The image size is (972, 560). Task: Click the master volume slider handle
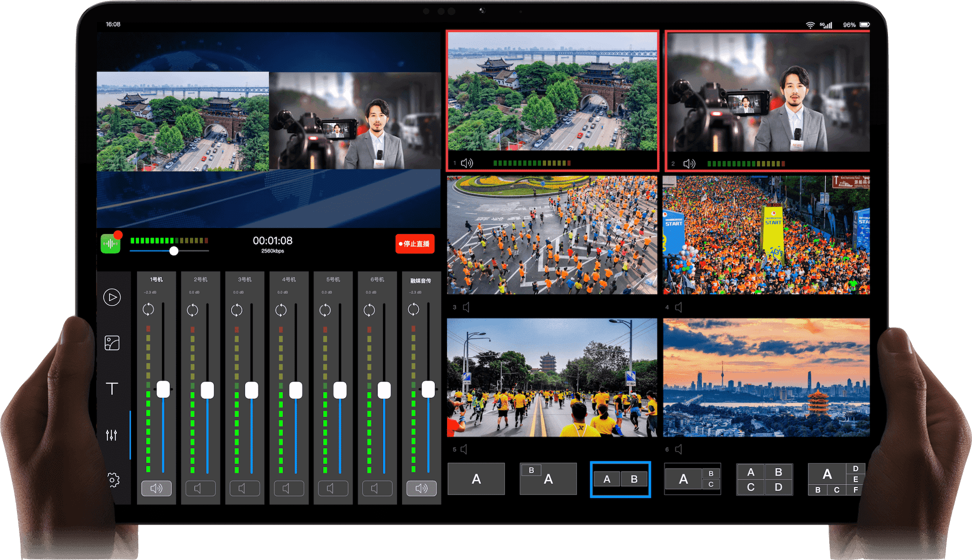pos(173,251)
